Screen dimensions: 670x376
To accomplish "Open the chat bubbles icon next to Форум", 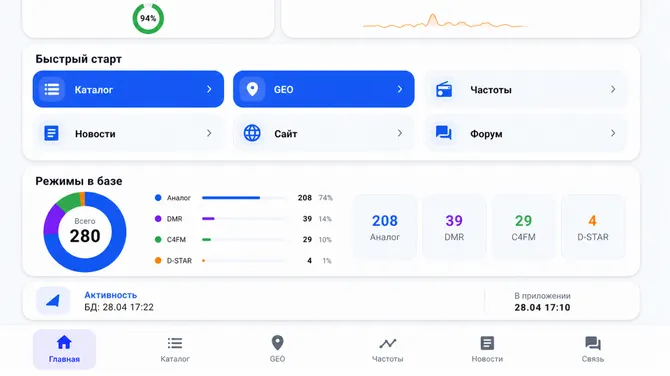I will pos(444,133).
